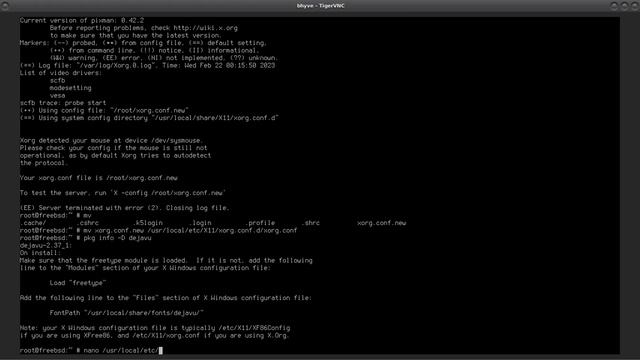The image size is (640, 360).
Task: Click the http://wiki.x.org address text
Action: click(x=205, y=28)
